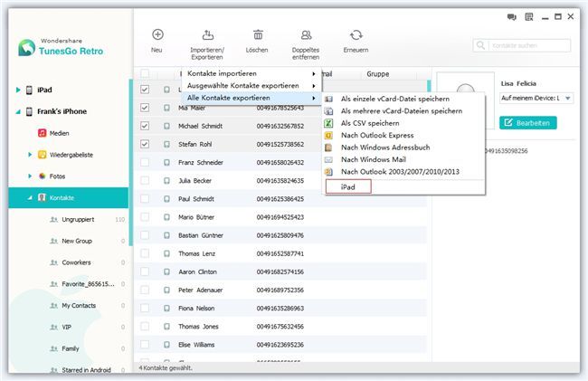This screenshot has width=588, height=381.
Task: Click the TunesGo Retro logo
Action: point(26,48)
